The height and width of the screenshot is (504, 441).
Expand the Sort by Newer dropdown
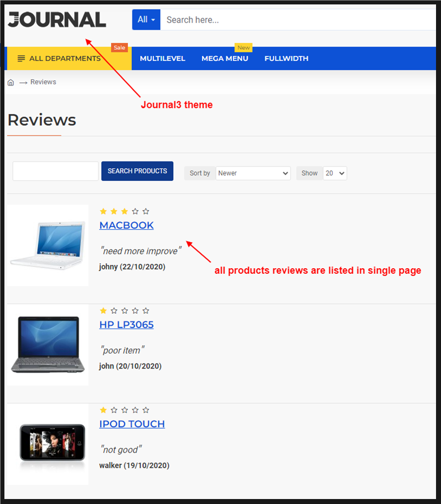[x=253, y=173]
